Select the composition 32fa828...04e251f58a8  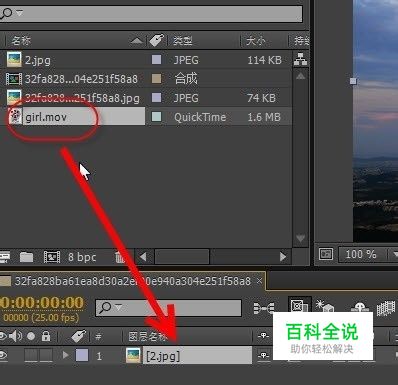[x=81, y=79]
